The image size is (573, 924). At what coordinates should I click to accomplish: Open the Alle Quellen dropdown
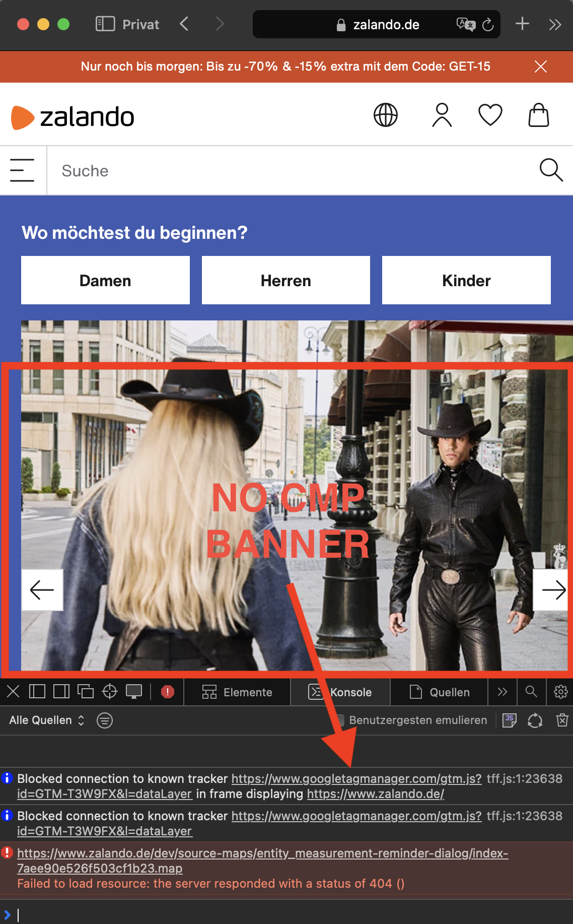coord(47,720)
